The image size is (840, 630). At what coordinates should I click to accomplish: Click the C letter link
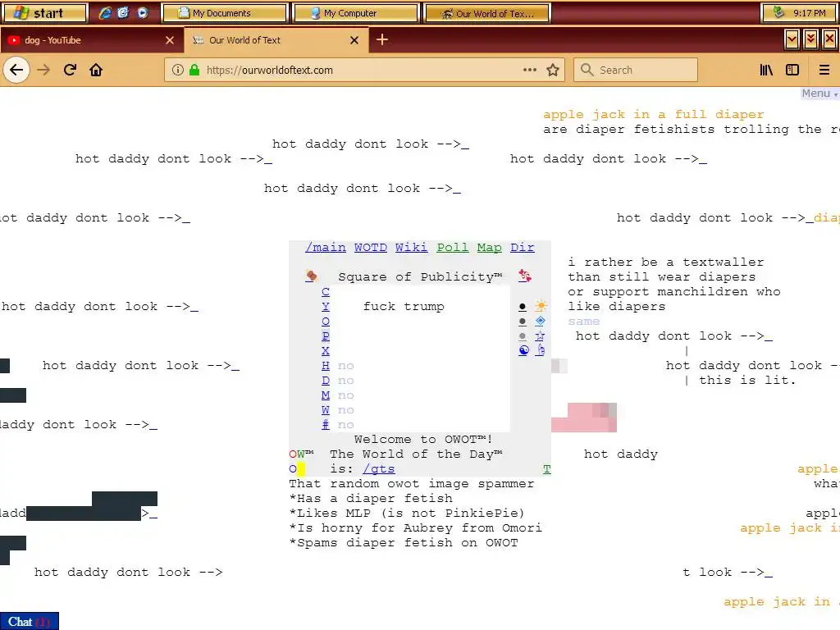pos(325,291)
